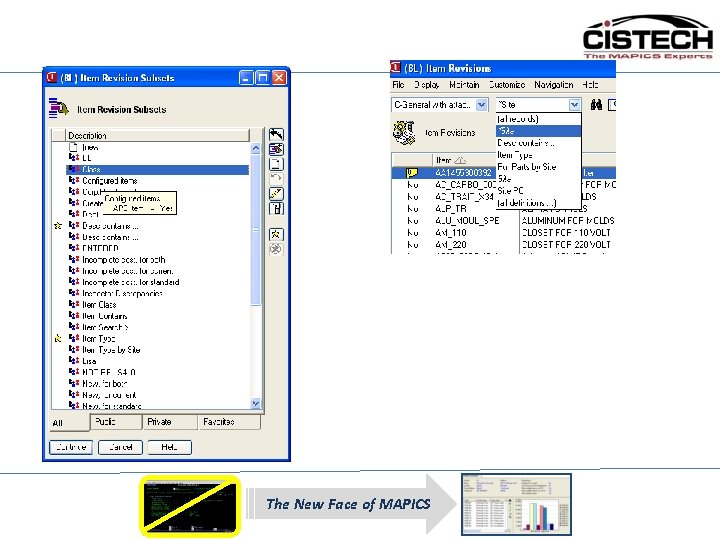
Task: Toggle favorite star next to Item Type row
Action: click(58, 338)
